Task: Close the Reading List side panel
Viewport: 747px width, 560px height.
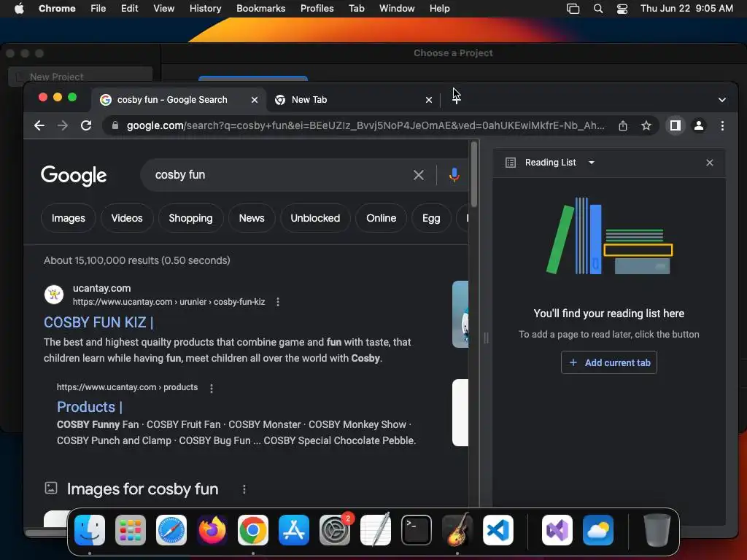Action: point(709,163)
